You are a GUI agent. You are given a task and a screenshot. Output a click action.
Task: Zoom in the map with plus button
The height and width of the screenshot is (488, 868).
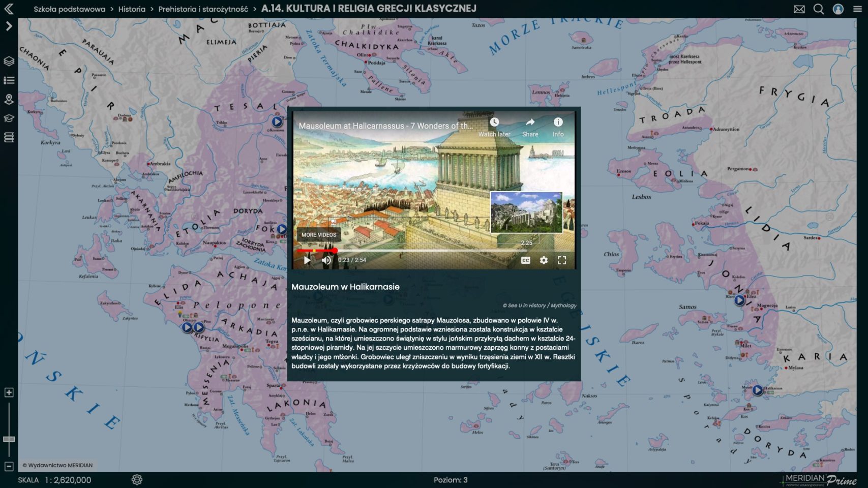pyautogui.click(x=9, y=392)
